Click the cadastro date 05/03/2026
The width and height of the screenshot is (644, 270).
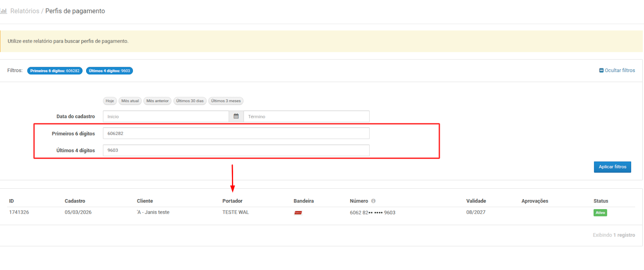pos(78,212)
